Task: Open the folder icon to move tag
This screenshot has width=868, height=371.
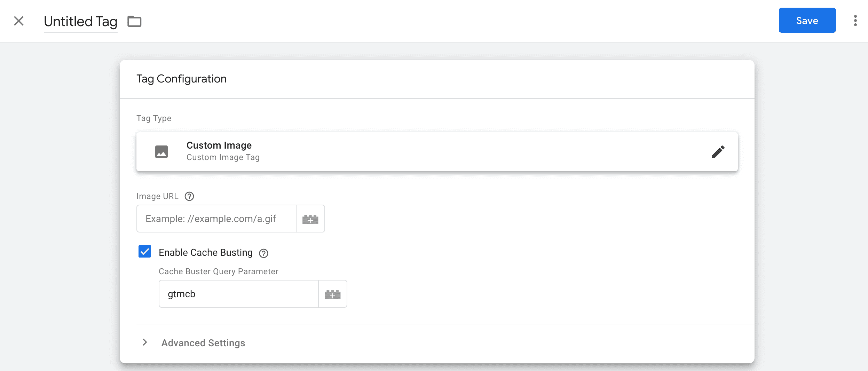Action: coord(134,21)
